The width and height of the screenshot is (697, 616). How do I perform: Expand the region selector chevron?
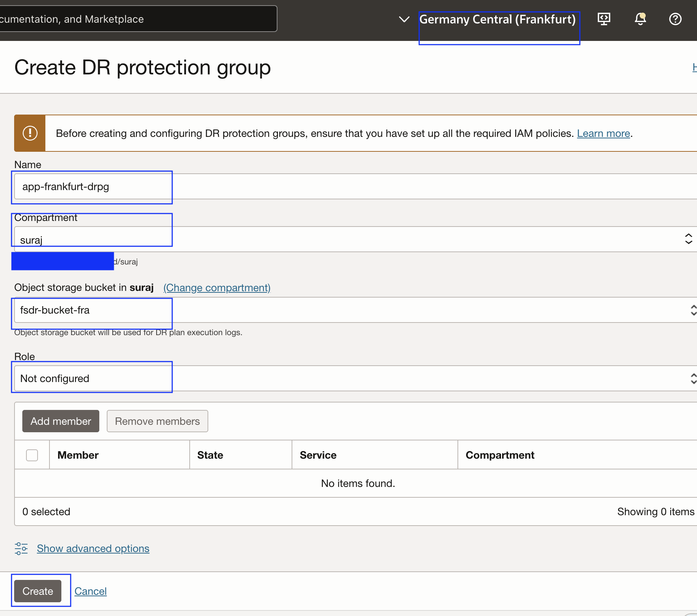404,19
